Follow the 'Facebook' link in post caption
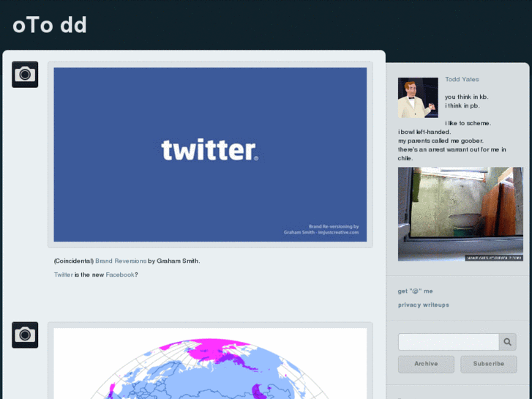 click(120, 275)
